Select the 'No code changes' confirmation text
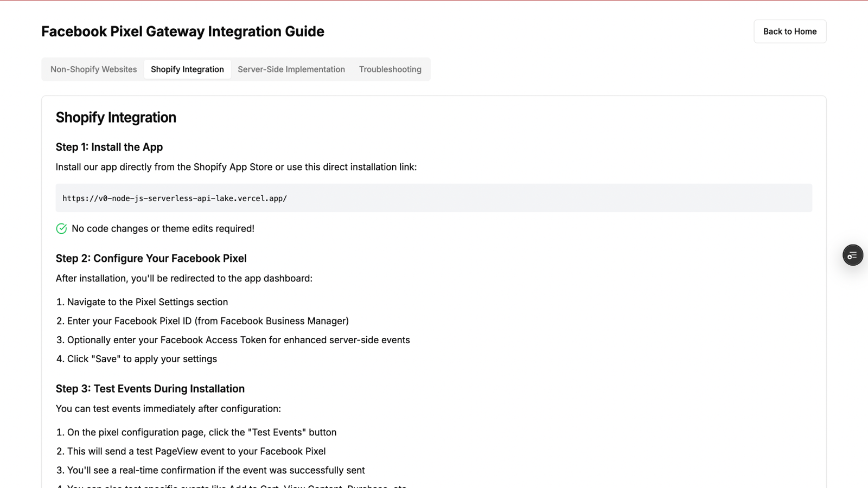Screen dimensions: 868x488 (x=163, y=228)
